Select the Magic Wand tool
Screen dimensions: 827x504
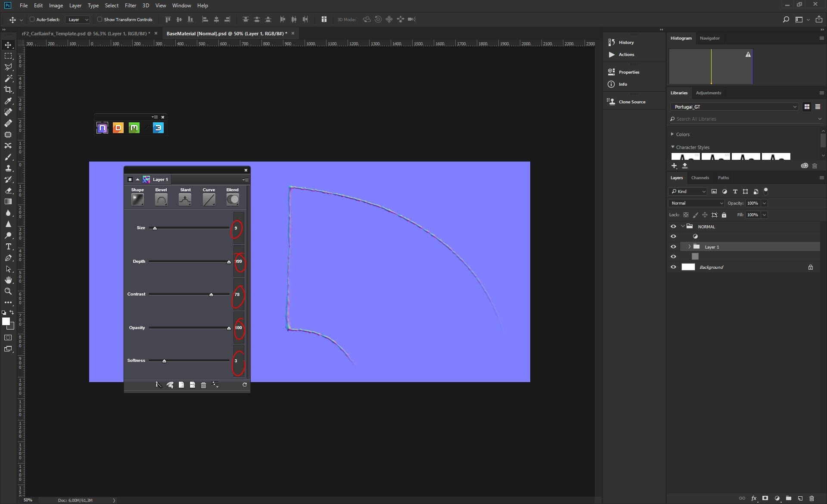[8, 78]
